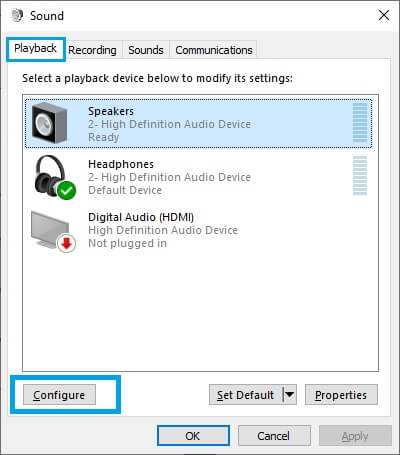The width and height of the screenshot is (400, 455).
Task: Click the Set Default button
Action: coord(246,395)
